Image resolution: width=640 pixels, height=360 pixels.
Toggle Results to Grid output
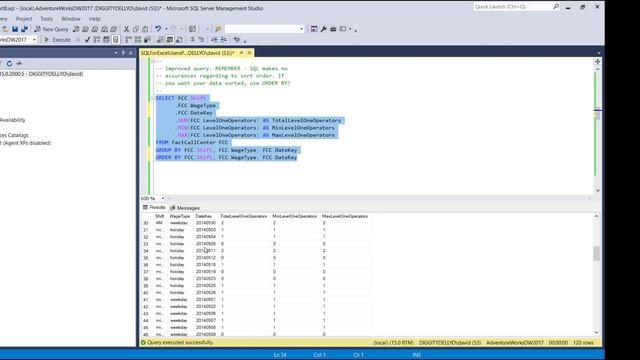tap(170, 40)
